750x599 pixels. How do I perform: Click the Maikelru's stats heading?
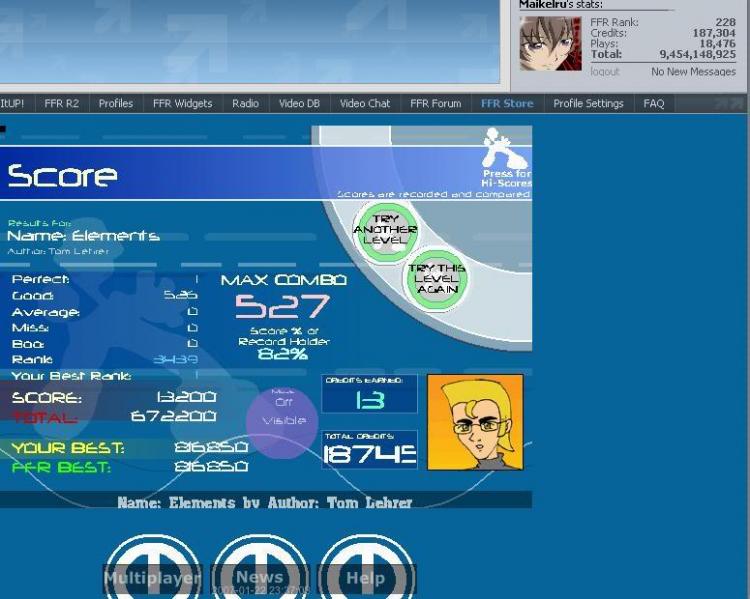561,4
